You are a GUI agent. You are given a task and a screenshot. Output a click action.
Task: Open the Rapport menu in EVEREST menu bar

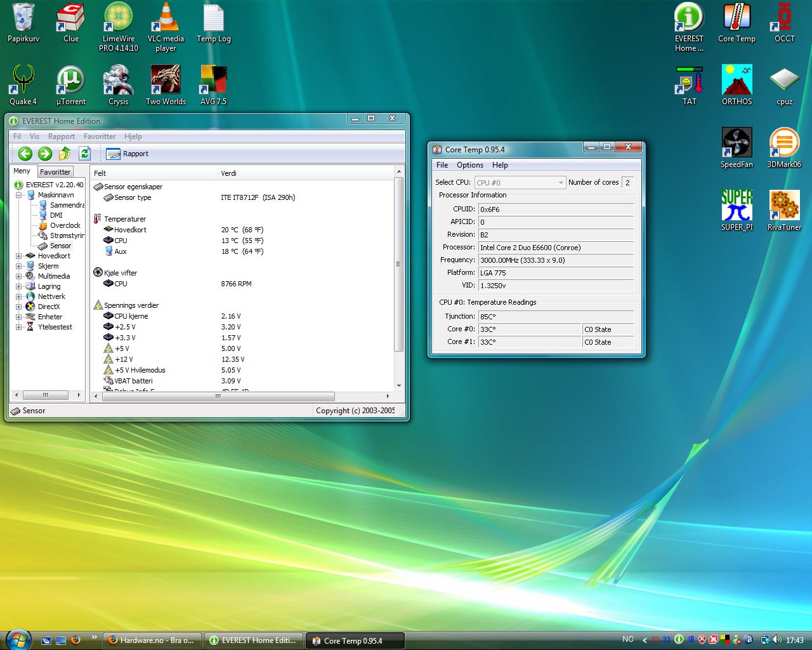(x=62, y=136)
